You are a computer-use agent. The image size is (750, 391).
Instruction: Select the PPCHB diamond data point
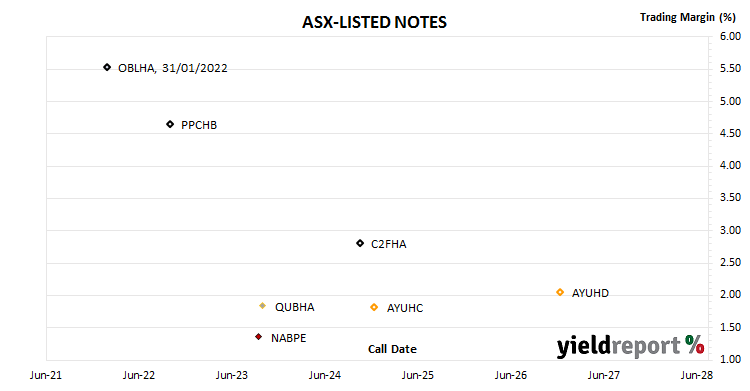pyautogui.click(x=170, y=124)
